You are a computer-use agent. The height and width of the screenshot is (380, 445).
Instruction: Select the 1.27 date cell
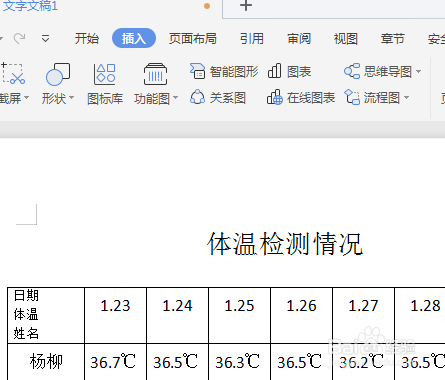point(363,315)
